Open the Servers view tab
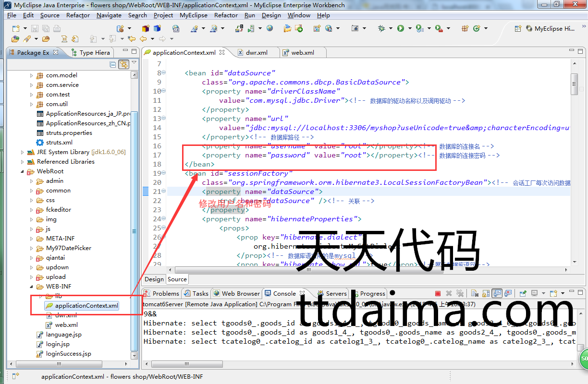This screenshot has height=384, width=588. (336, 293)
